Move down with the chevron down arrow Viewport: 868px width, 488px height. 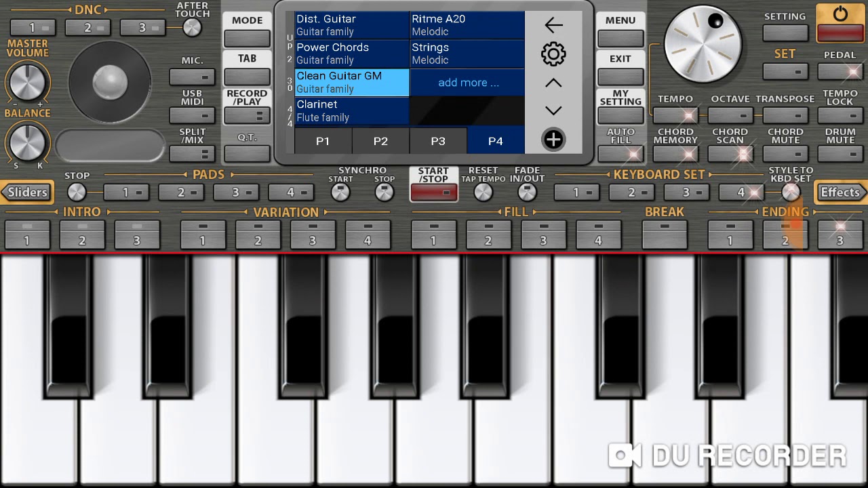click(553, 110)
